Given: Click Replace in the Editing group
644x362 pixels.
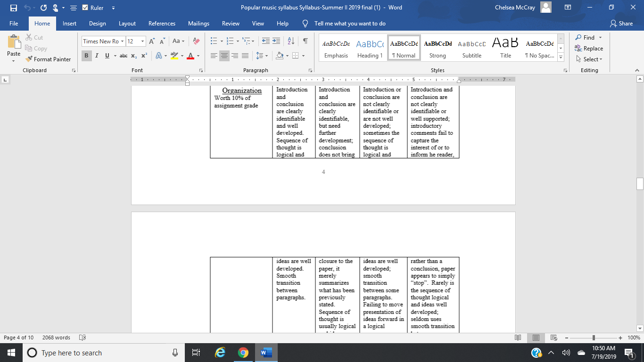Looking at the screenshot, I should 589,49.
